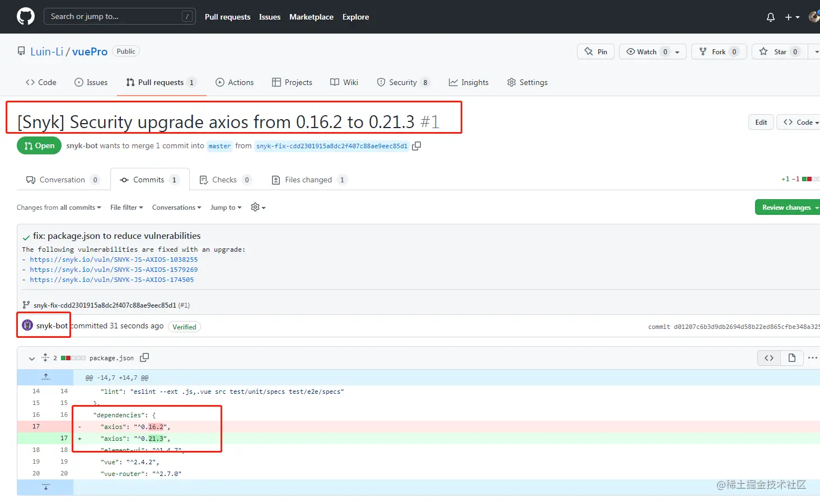Open Pull requests in top navigation
The height and width of the screenshot is (504, 820).
[227, 17]
